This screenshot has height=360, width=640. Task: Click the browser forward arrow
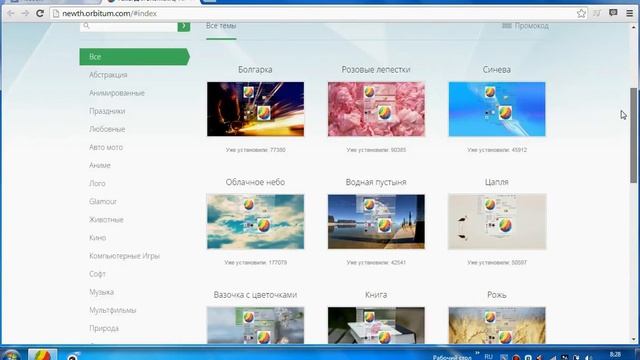click(25, 13)
